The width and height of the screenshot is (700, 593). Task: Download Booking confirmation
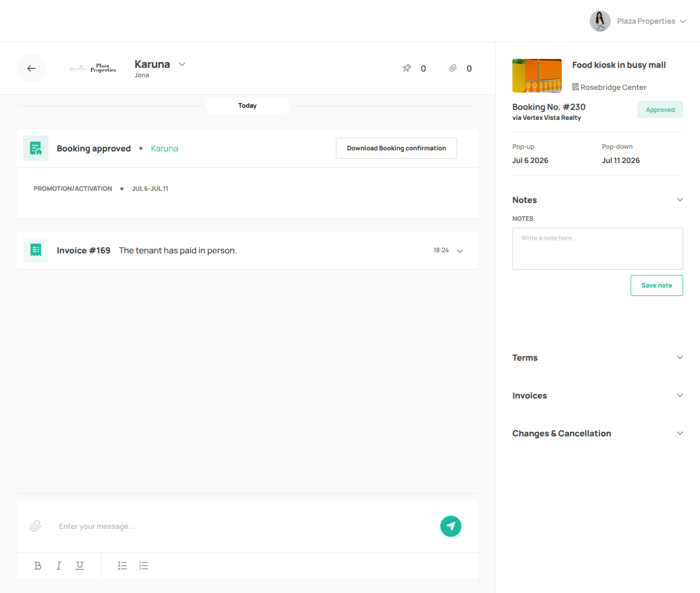[x=396, y=148]
